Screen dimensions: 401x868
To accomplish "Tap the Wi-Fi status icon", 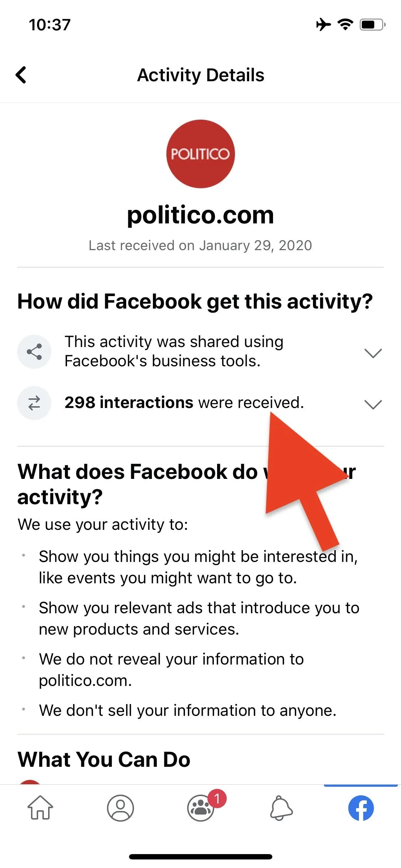I will click(345, 25).
